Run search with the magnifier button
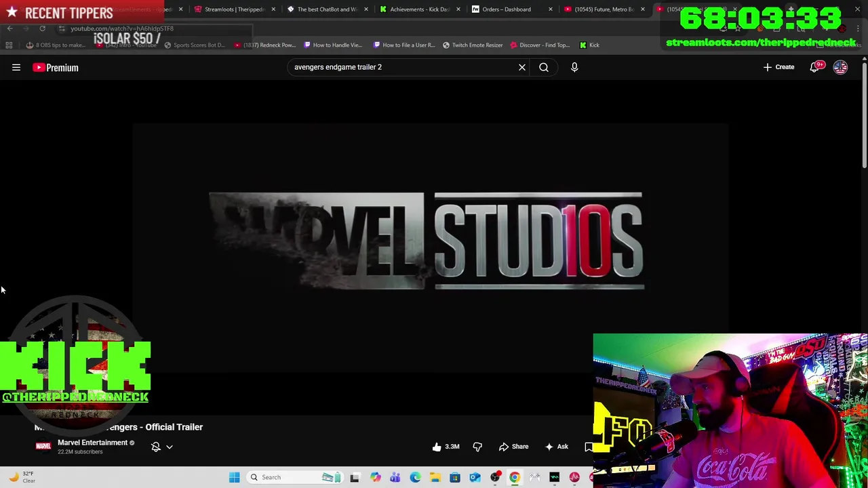This screenshot has height=488, width=868. [544, 67]
